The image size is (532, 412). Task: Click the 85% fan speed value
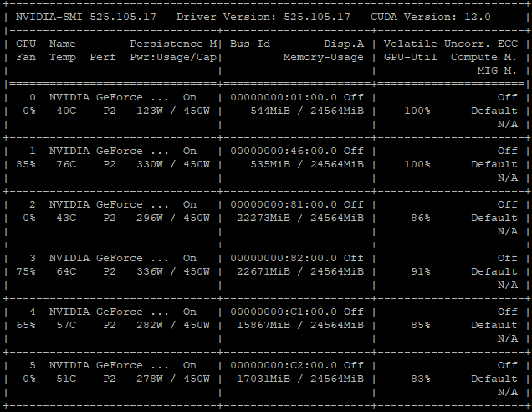(x=26, y=164)
